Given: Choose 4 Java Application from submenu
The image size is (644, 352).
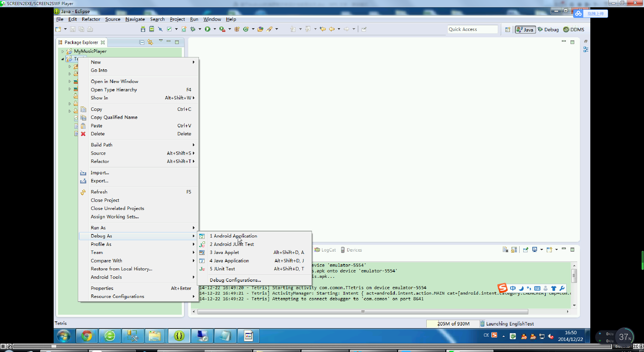Looking at the screenshot, I should pos(255,261).
